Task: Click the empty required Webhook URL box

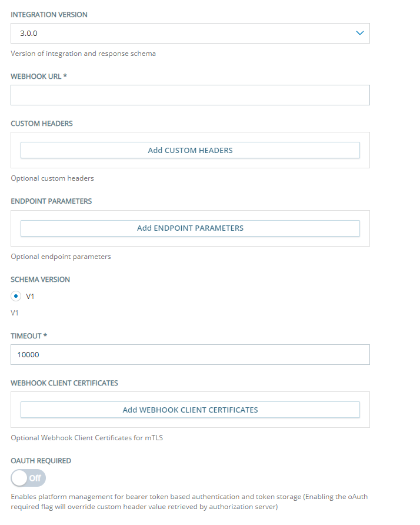Action: [189, 95]
